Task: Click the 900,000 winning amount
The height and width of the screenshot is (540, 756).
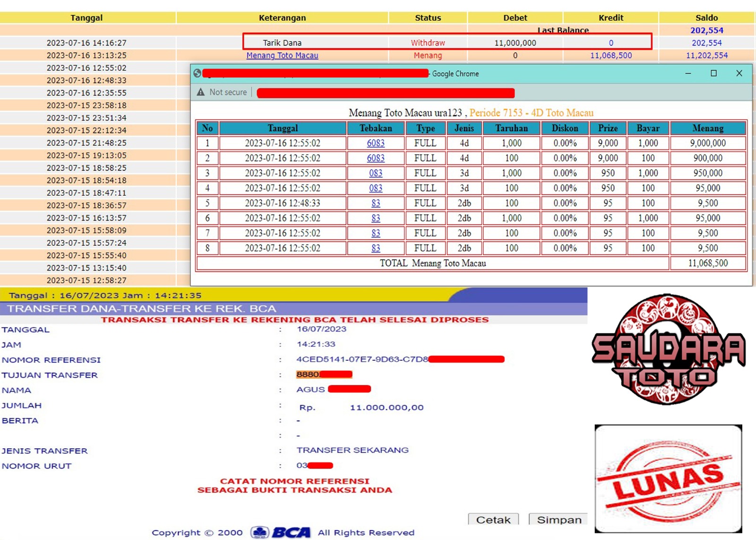Action: (x=708, y=158)
